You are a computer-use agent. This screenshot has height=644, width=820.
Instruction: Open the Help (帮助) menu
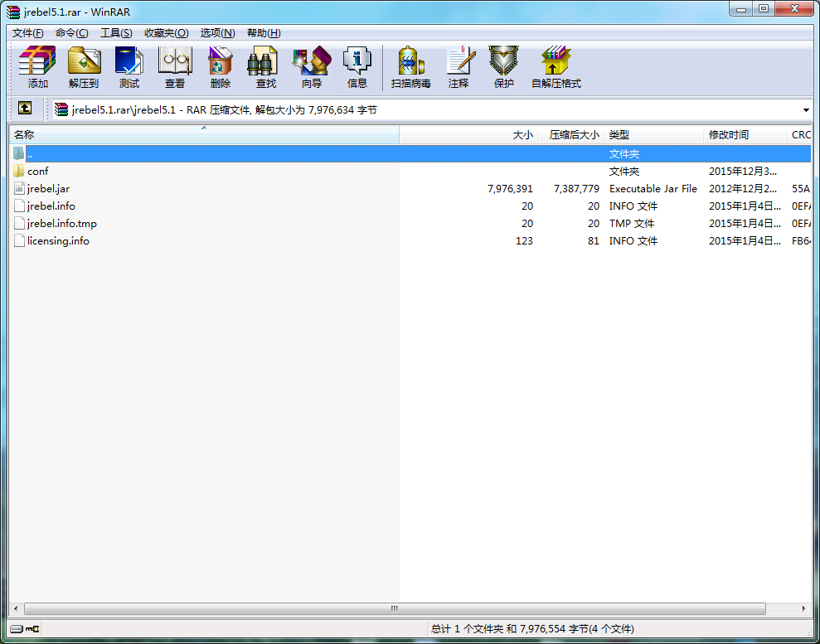(x=264, y=33)
